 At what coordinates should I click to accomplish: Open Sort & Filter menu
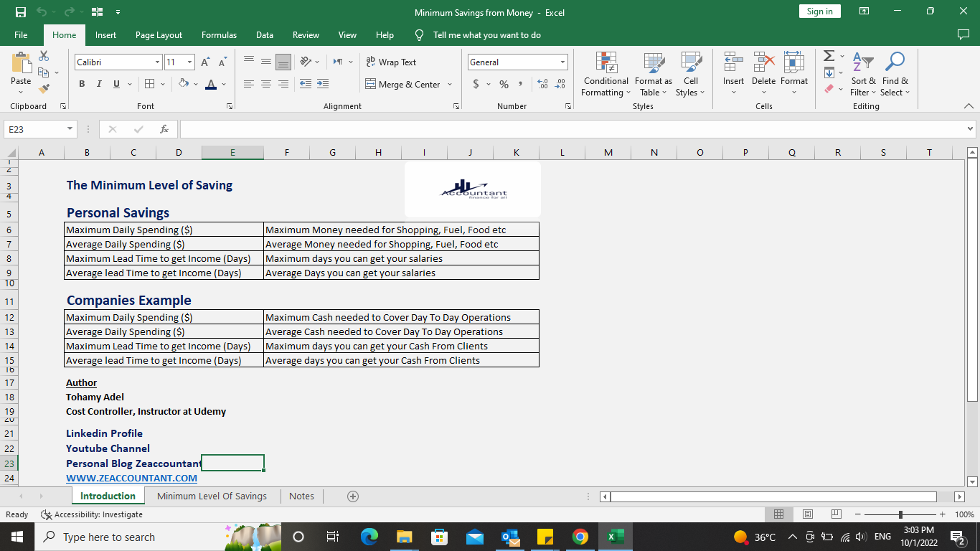pos(863,74)
